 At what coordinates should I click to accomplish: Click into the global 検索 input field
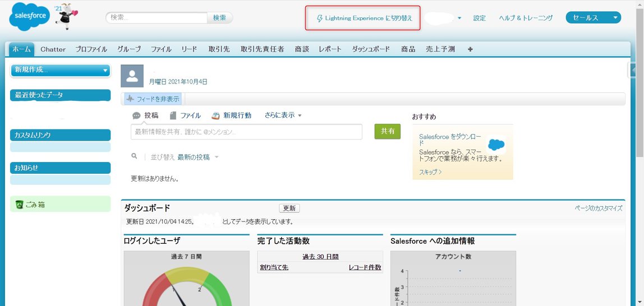(x=157, y=17)
